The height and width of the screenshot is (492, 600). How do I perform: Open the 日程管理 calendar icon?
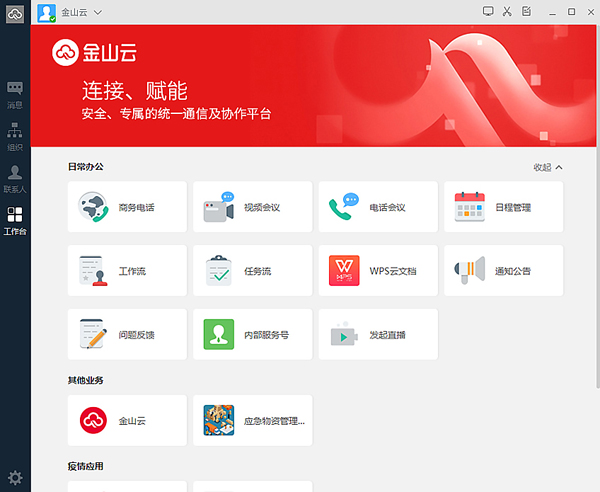(470, 207)
